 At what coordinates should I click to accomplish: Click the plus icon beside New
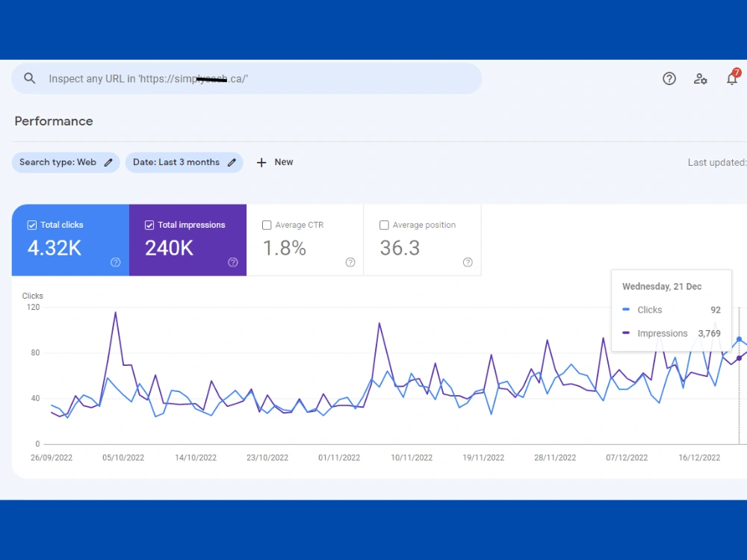pos(261,163)
